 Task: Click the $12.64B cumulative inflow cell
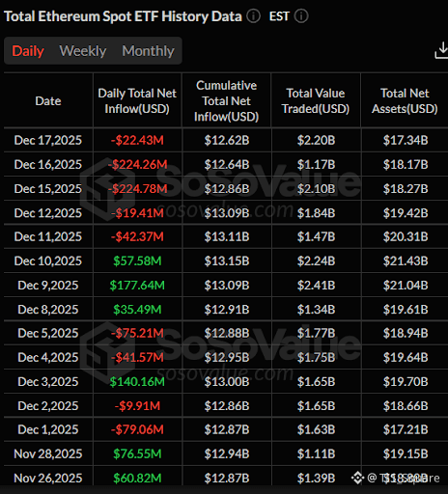227,164
